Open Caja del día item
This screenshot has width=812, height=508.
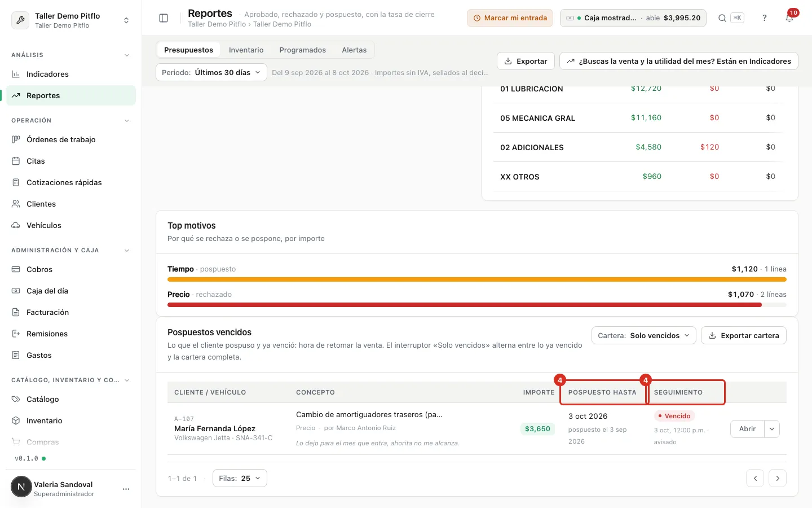71,291
